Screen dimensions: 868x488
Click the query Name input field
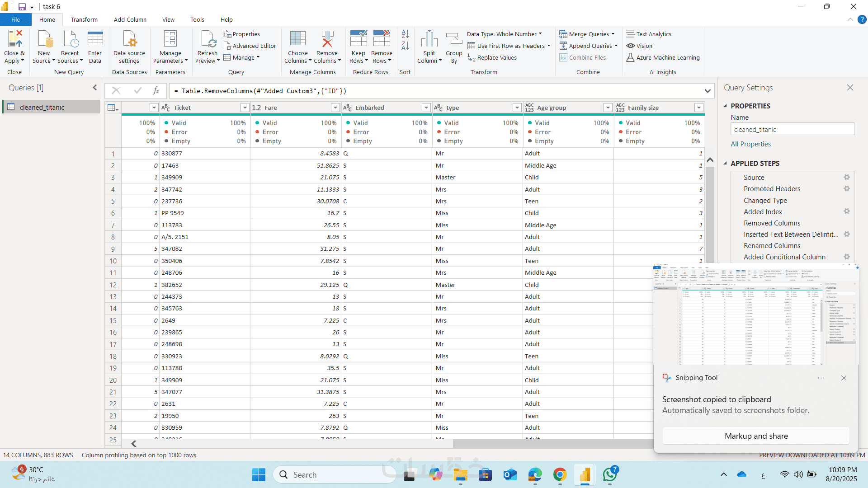pos(792,130)
